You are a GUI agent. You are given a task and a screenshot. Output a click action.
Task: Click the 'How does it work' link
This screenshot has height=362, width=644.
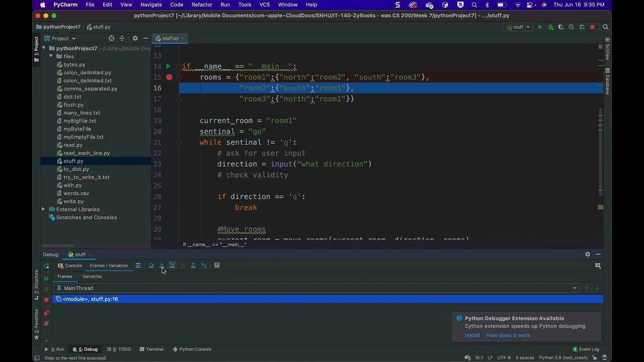click(x=508, y=335)
